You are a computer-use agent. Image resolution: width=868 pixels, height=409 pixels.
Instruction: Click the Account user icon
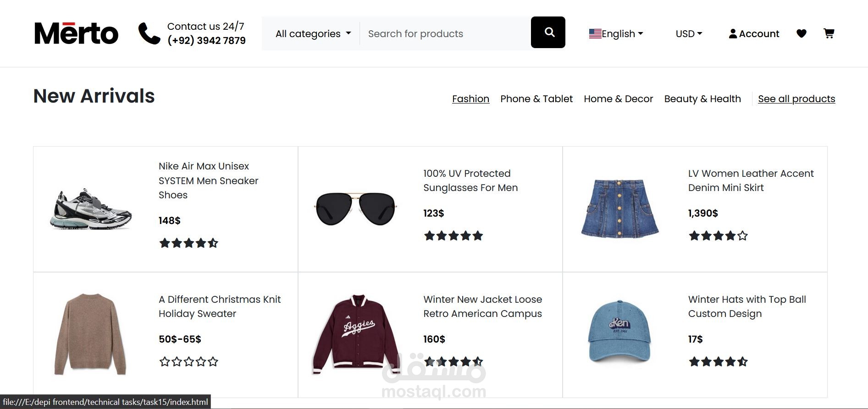733,34
